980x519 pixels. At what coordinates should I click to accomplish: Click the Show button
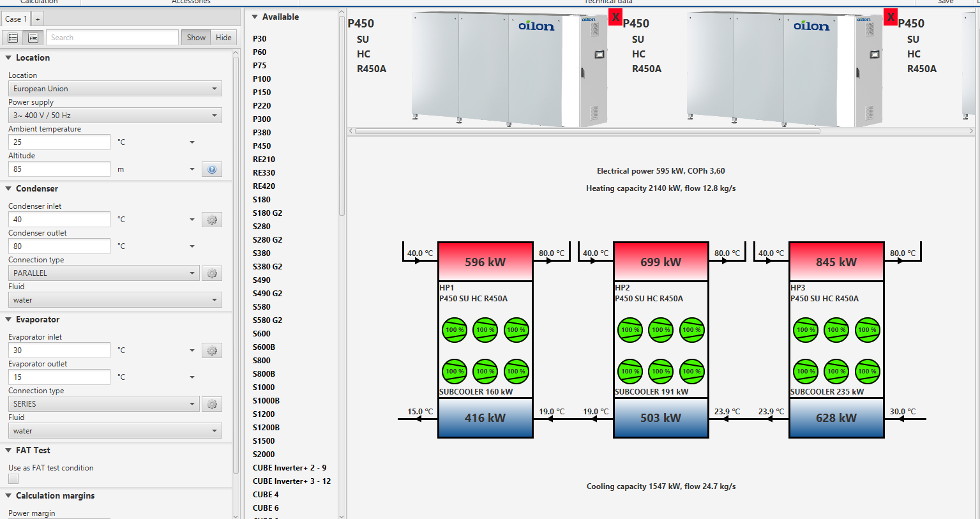[x=196, y=38]
